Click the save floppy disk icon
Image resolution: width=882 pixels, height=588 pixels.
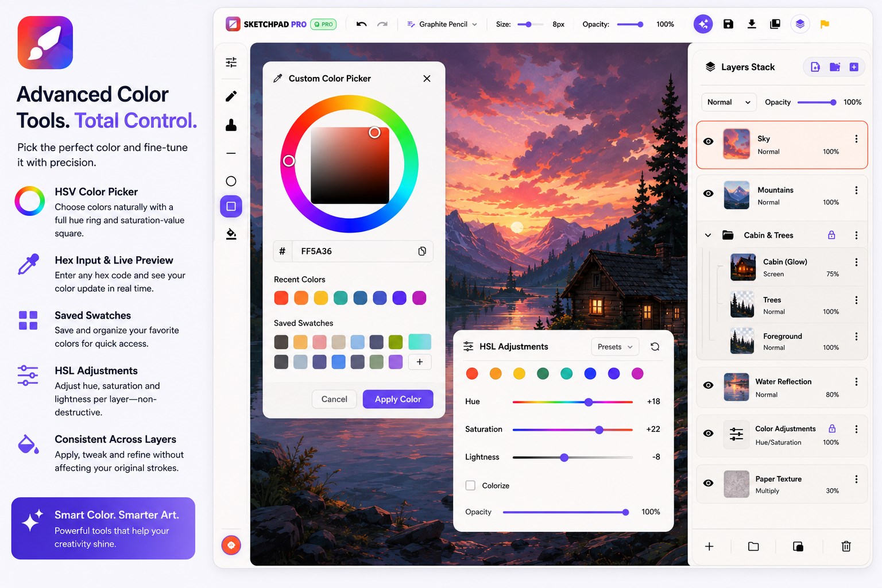[x=728, y=24]
